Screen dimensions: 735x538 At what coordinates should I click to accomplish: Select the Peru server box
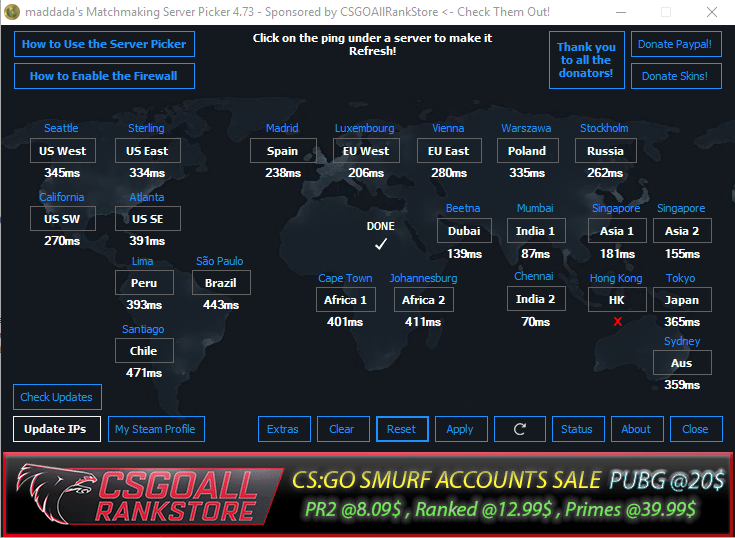(144, 283)
